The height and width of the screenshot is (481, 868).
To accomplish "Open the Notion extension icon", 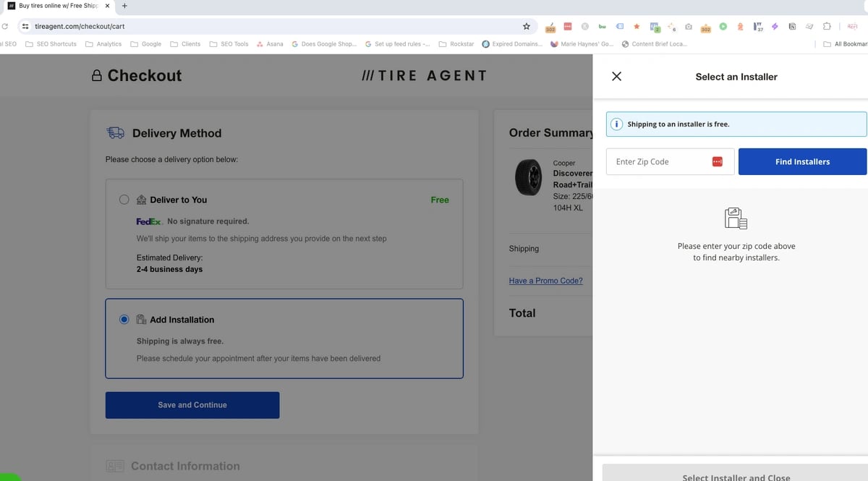I will [x=792, y=27].
